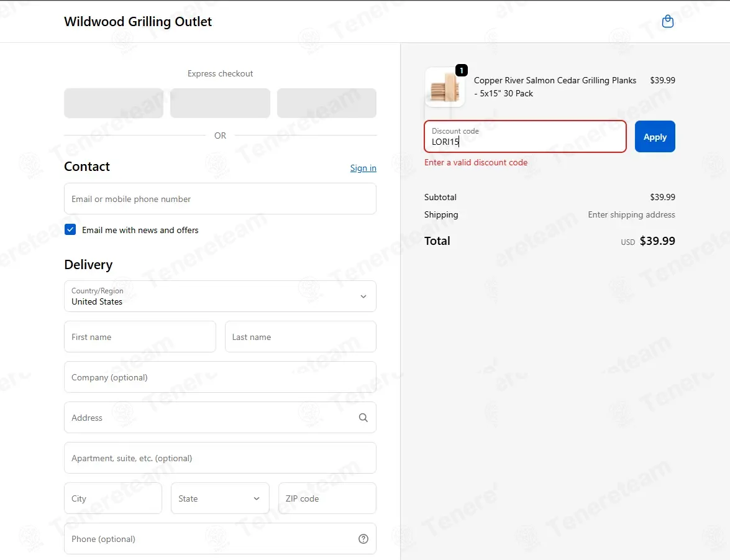
Task: Uncheck Email me with news and offers
Action: (x=70, y=229)
